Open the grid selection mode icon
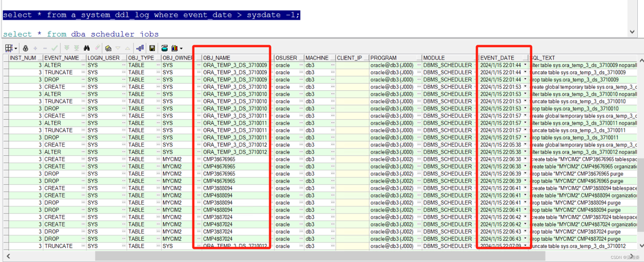The image size is (644, 262). click(9, 48)
